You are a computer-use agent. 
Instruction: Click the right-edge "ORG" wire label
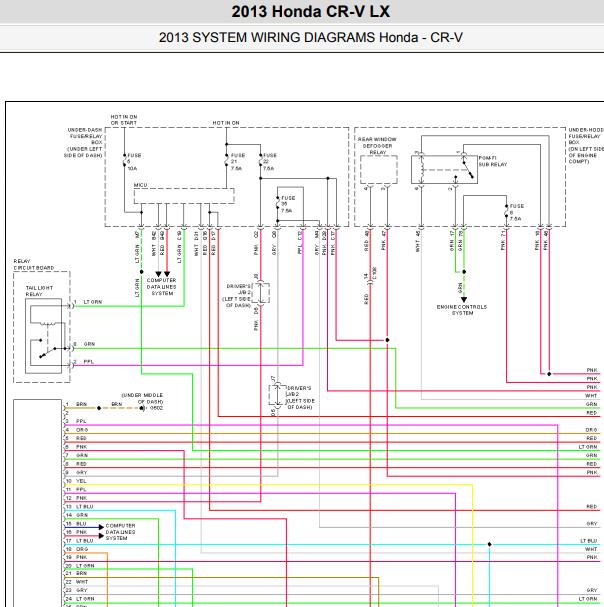click(591, 430)
